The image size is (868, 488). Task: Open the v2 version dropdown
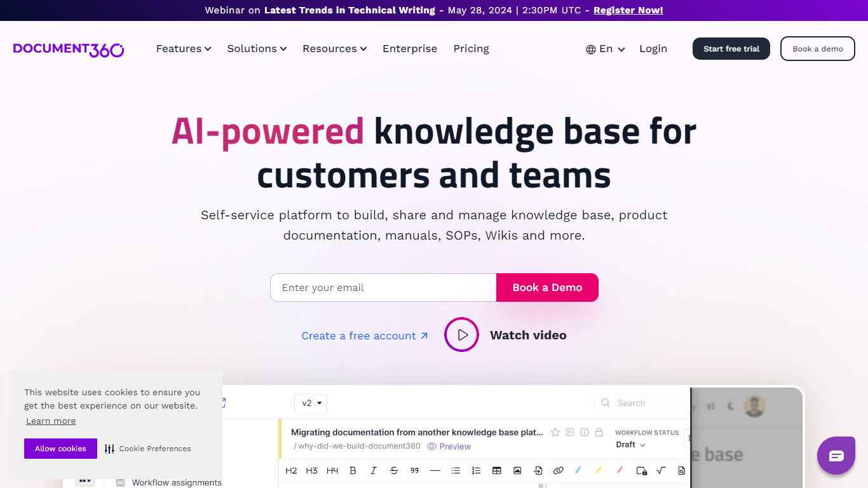pos(311,403)
